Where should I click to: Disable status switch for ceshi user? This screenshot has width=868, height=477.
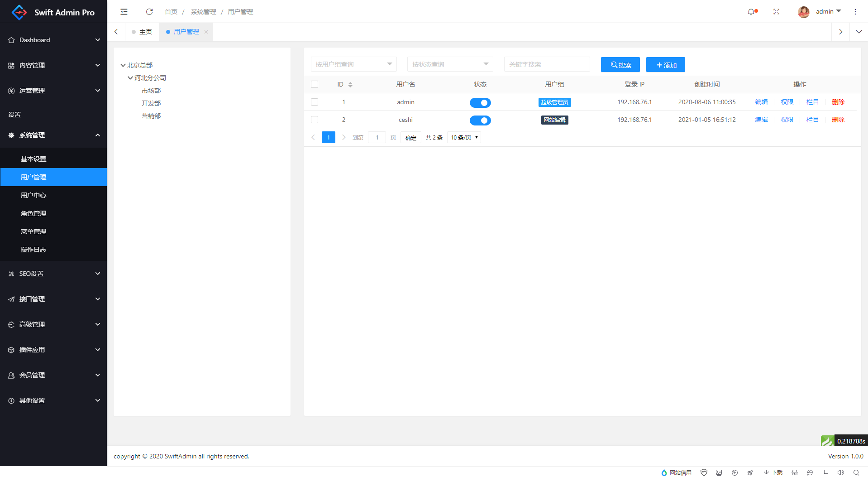point(480,120)
